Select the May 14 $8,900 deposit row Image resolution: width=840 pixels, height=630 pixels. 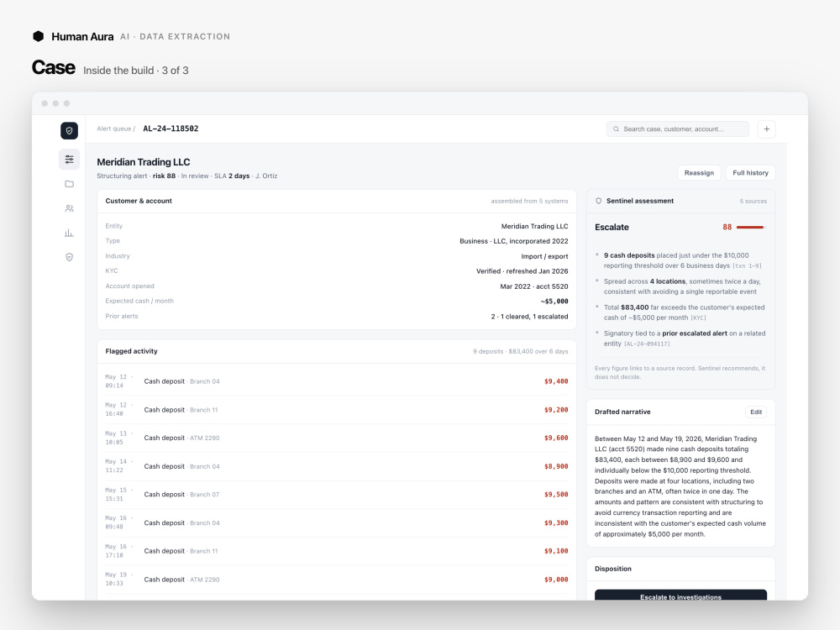coord(337,466)
